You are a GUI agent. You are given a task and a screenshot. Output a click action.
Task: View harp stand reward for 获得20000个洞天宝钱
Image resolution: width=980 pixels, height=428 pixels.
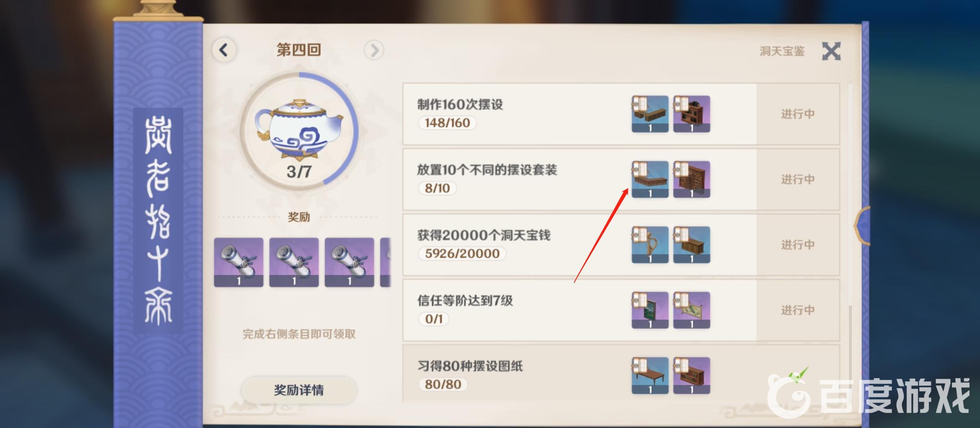[x=650, y=245]
